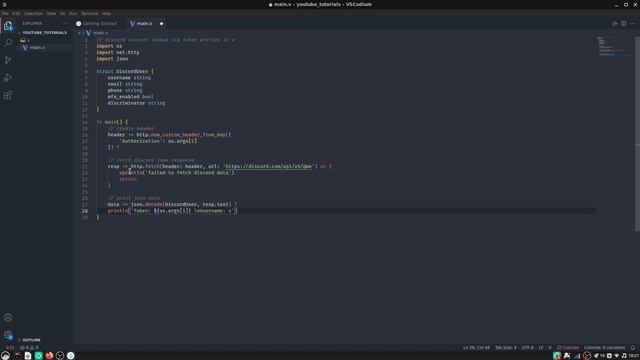This screenshot has height=360, width=640.
Task: Open the View menu
Action: click(51, 13)
